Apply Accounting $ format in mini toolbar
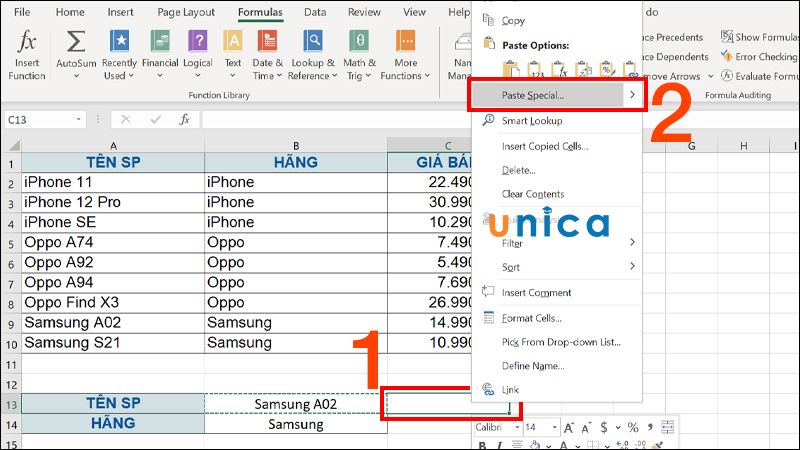The height and width of the screenshot is (450, 800). 604,428
